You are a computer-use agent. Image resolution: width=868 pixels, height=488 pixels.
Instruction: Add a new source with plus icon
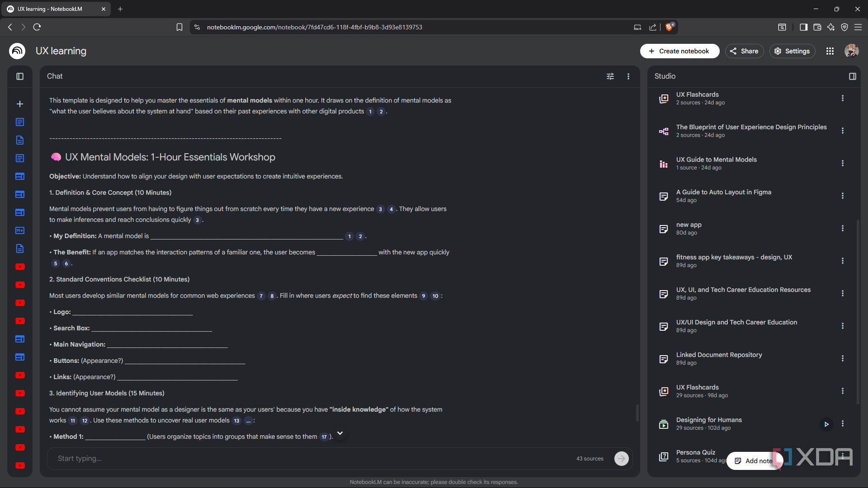pyautogui.click(x=20, y=104)
